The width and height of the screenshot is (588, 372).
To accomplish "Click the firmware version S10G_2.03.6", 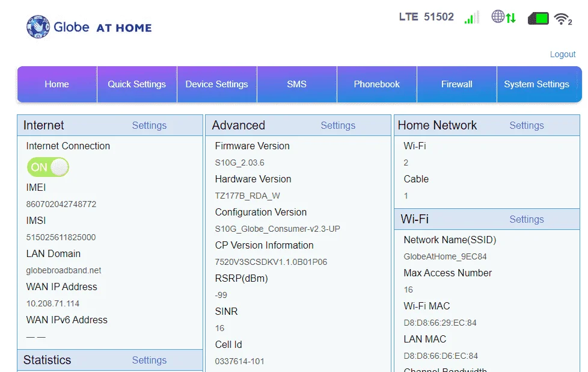I will point(240,163).
